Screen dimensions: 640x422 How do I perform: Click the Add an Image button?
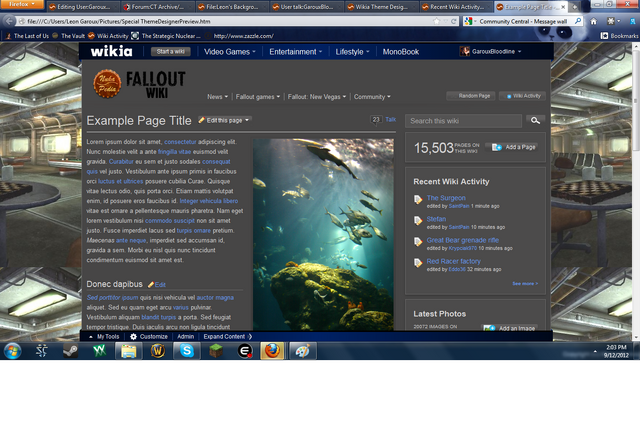coord(510,328)
